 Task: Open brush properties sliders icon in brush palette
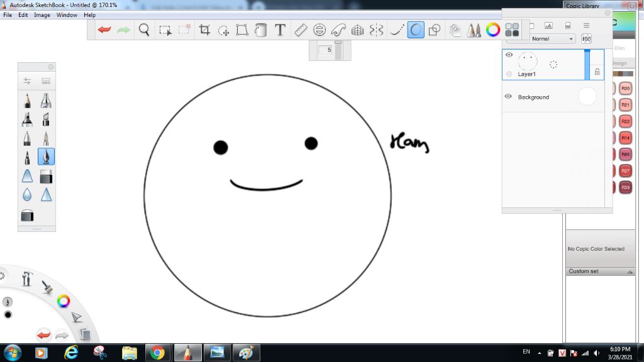(x=27, y=81)
